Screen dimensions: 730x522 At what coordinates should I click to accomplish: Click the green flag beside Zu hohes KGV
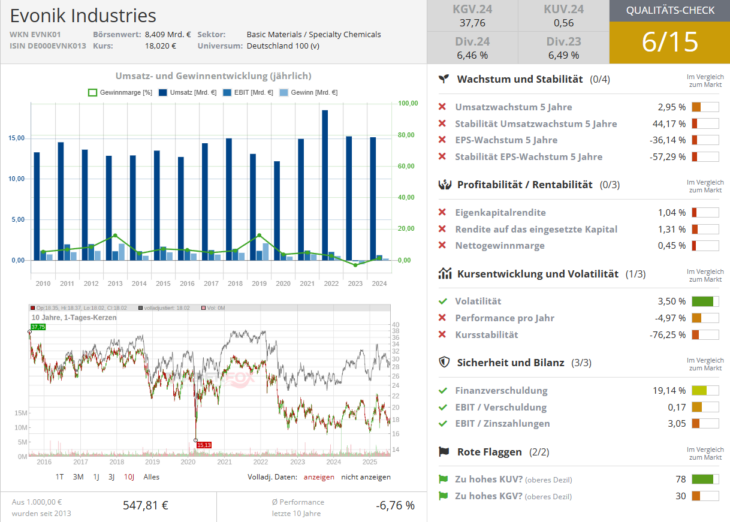pyautogui.click(x=443, y=495)
